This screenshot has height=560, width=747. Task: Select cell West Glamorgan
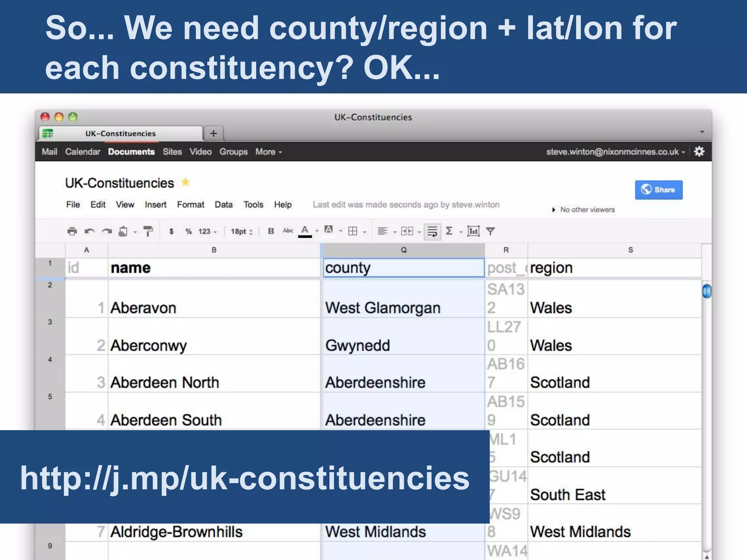tap(403, 299)
